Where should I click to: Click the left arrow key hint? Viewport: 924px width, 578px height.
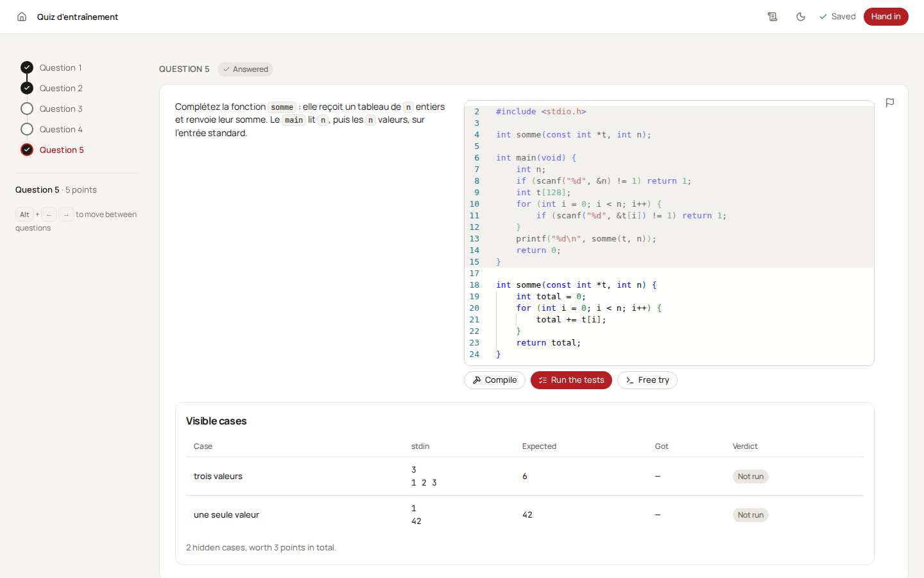pyautogui.click(x=49, y=215)
